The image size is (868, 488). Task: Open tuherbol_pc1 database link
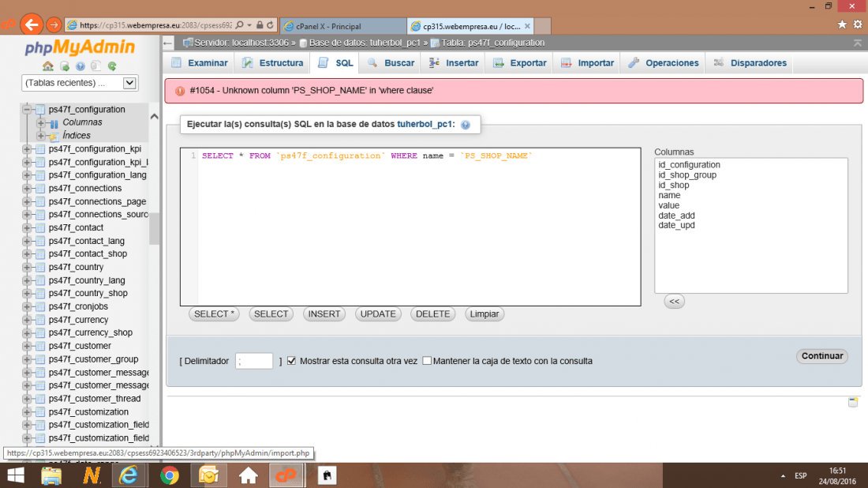point(424,124)
